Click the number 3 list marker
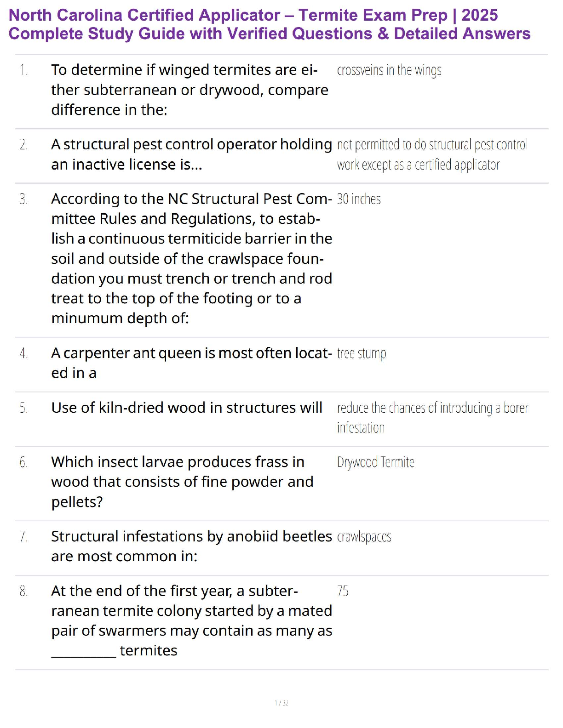Viewport: 563px width, 728px height. click(23, 199)
